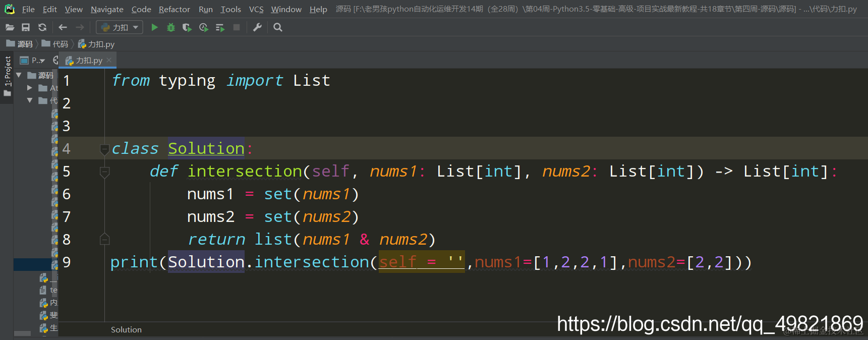The image size is (868, 340).
Task: Collapse the 代 folder in project tree
Action: coord(30,100)
